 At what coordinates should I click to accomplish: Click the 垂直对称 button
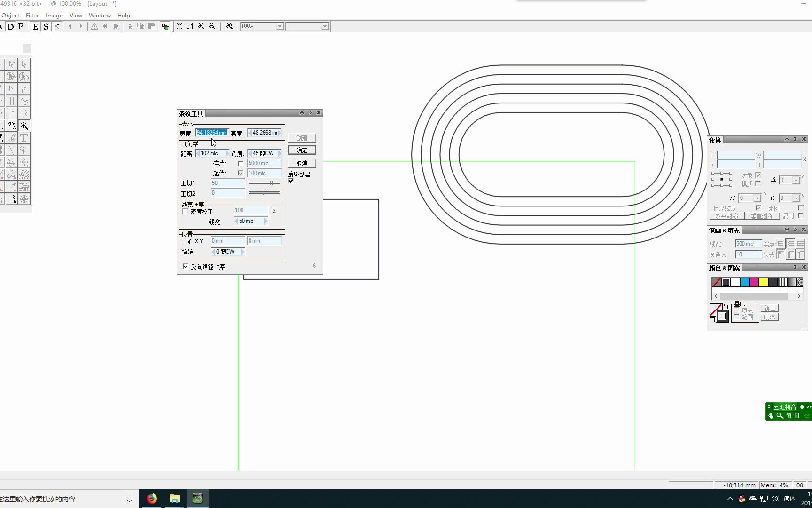762,216
